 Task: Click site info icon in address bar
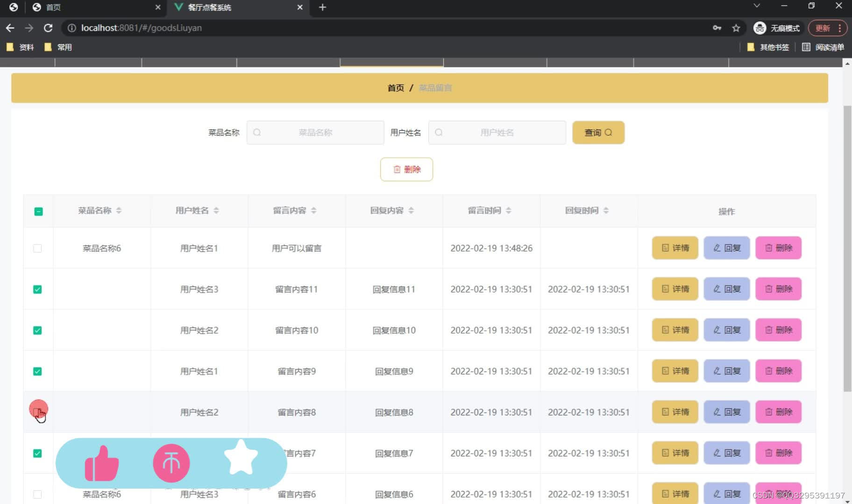tap(71, 28)
